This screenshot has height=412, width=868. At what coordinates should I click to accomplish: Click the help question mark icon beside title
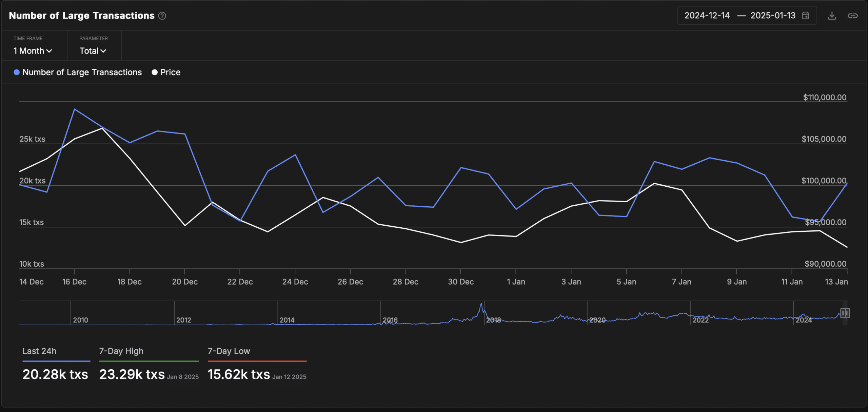point(162,16)
